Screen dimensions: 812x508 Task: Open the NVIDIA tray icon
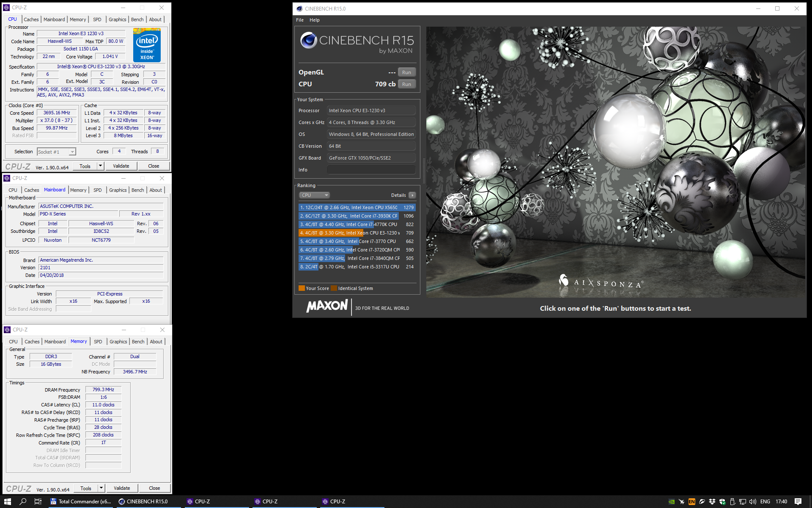click(671, 502)
